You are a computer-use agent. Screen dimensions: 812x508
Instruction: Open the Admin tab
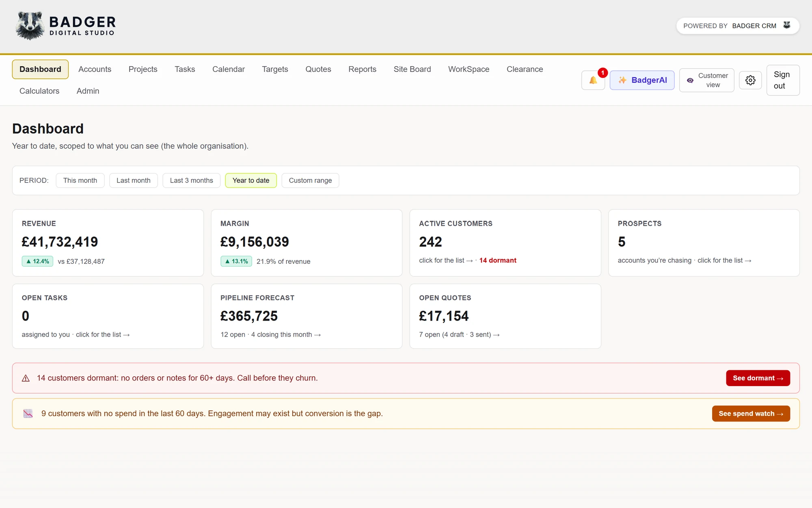coord(88,91)
